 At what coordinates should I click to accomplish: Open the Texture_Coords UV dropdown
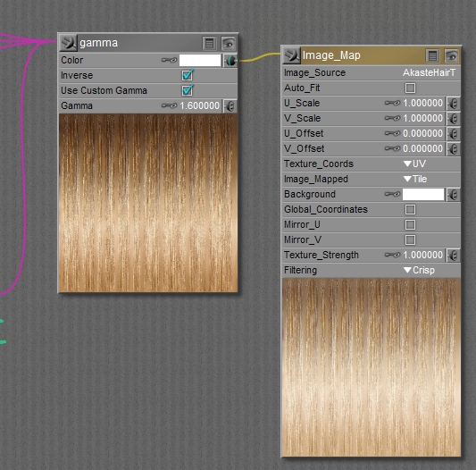point(414,164)
